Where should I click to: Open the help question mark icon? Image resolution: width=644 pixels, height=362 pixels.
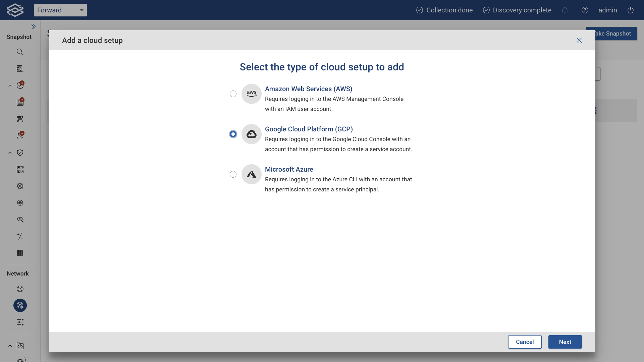(x=585, y=10)
